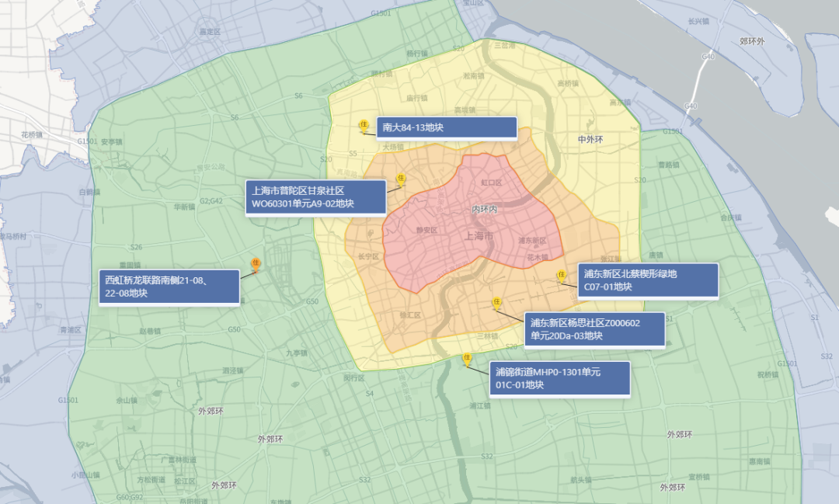Viewport: 839px width, 504px height.
Task: Click the 曹路镇 town label
Action: 669,165
